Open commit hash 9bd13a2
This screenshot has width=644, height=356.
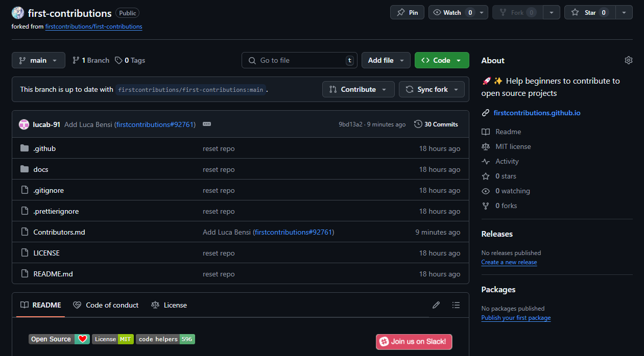click(x=350, y=124)
